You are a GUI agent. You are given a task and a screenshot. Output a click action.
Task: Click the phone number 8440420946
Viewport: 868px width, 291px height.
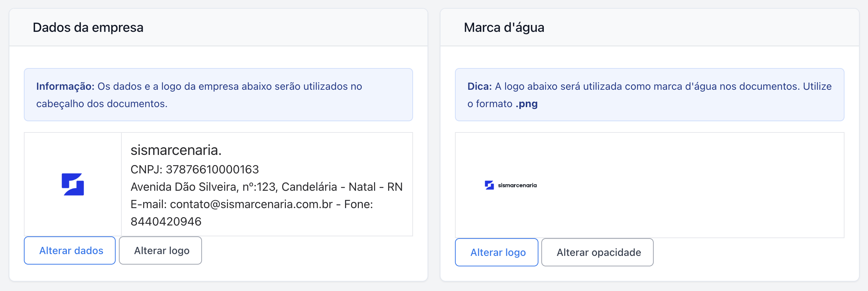click(166, 222)
